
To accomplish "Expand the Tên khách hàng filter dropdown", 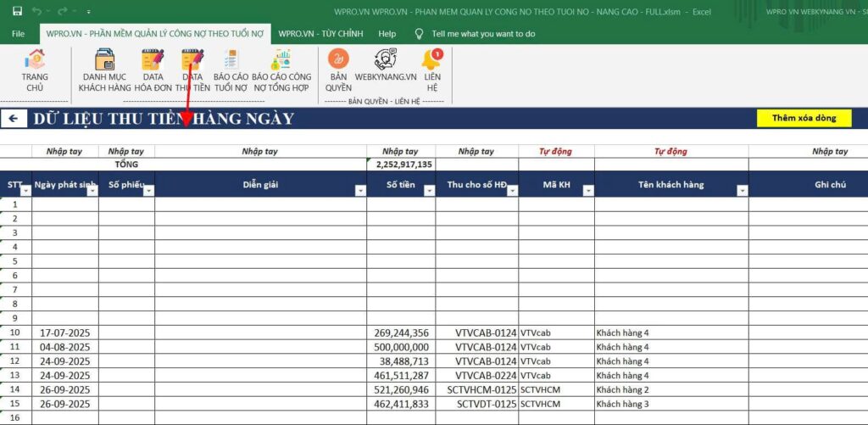I will coord(742,191).
